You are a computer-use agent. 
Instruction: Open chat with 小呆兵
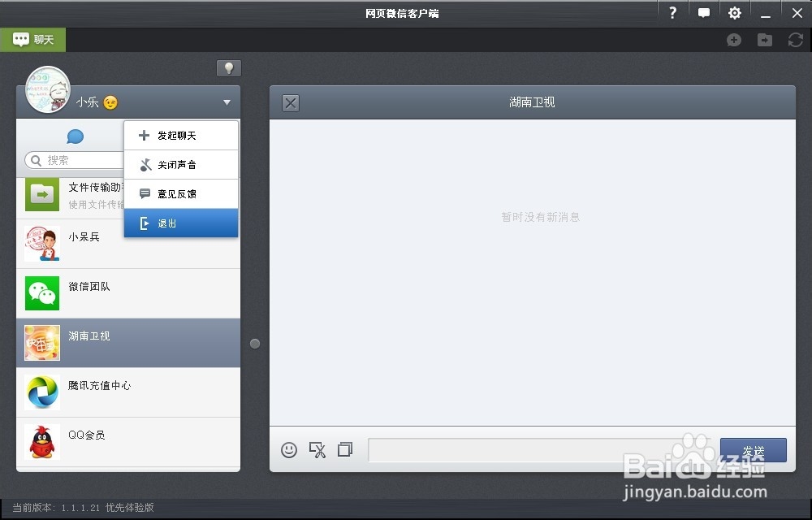point(128,244)
